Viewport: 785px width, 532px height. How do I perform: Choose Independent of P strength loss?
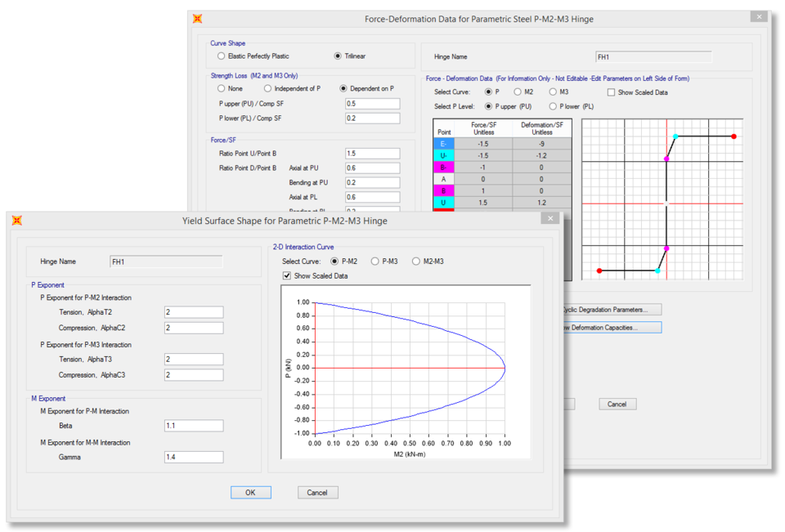268,88
